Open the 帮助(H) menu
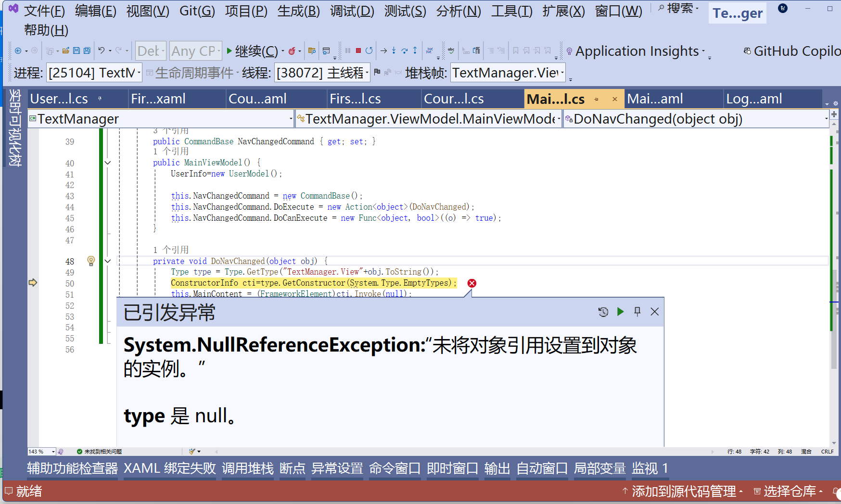 pyautogui.click(x=46, y=30)
